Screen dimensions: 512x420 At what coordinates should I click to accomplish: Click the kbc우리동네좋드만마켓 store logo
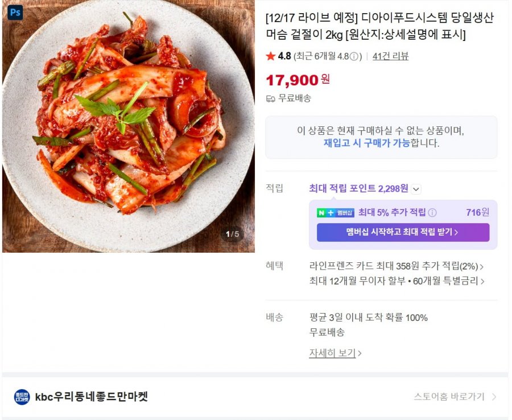(x=22, y=397)
